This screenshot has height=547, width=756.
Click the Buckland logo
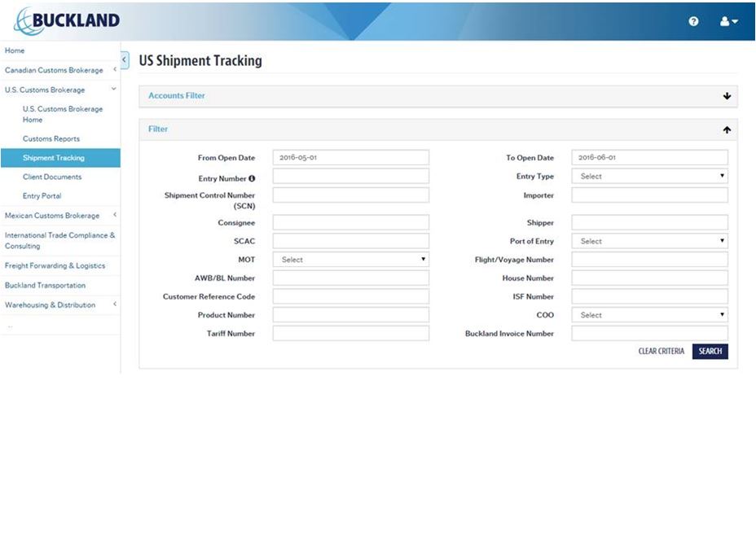tap(67, 20)
